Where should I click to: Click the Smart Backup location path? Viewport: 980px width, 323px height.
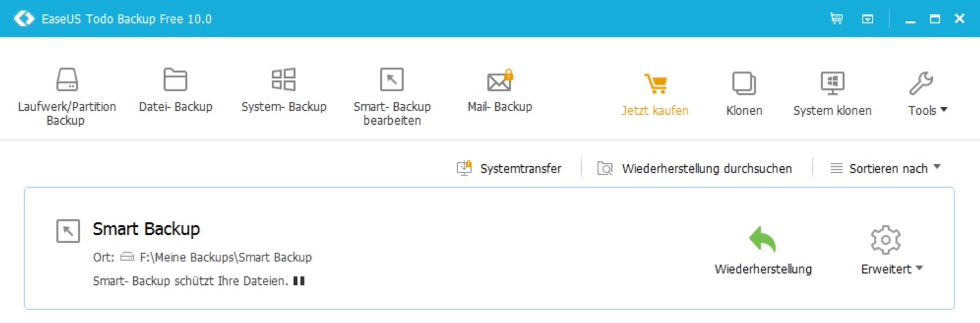tap(225, 257)
